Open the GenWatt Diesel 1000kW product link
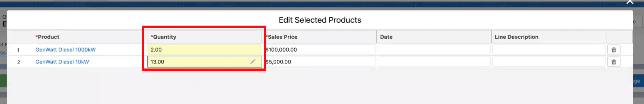644x104 pixels. 66,49
